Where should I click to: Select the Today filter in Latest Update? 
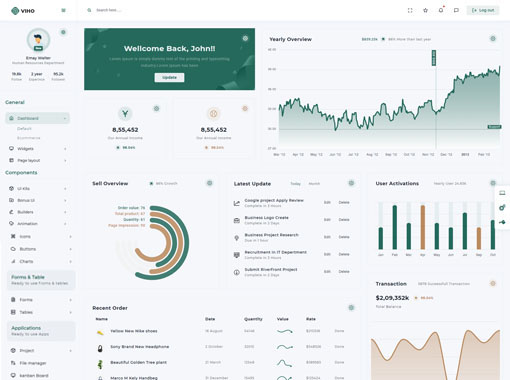click(295, 184)
